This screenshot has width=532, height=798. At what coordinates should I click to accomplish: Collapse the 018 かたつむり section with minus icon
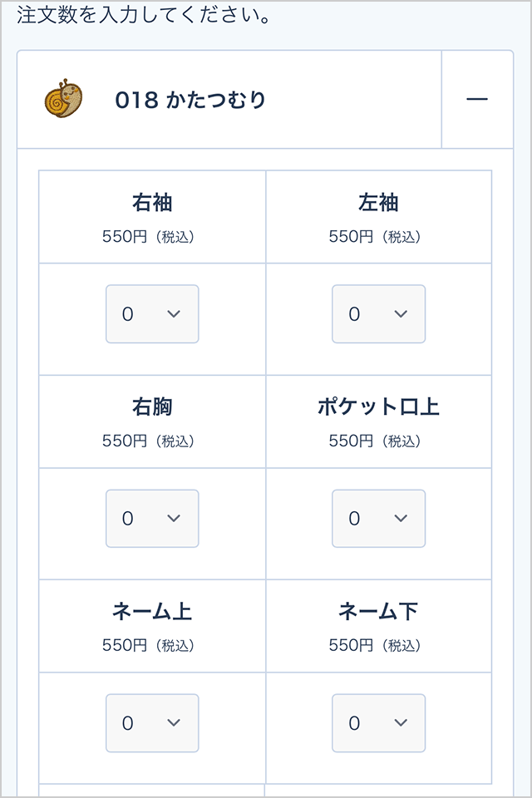point(477,99)
